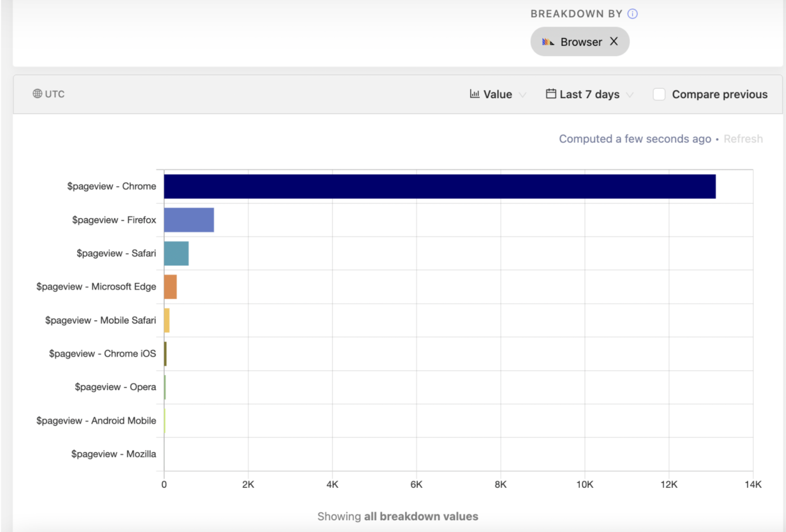Click the Refresh link
Screen dimensions: 786x532
point(743,139)
